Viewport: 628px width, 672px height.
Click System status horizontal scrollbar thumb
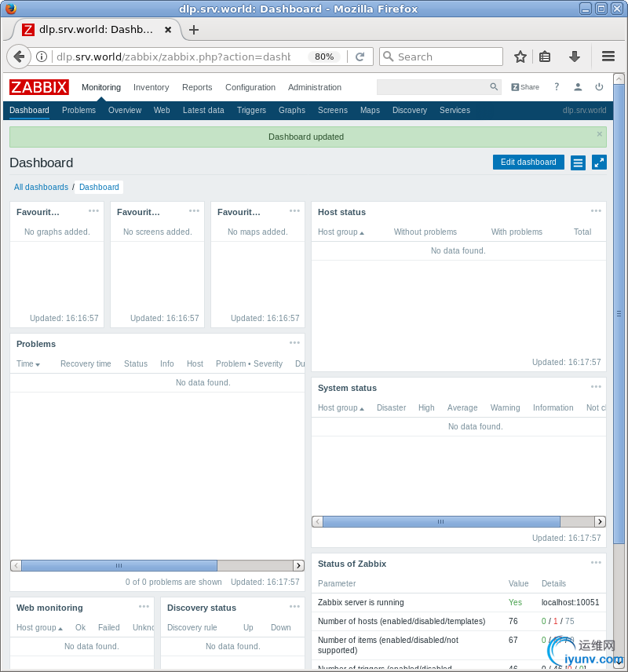(441, 521)
